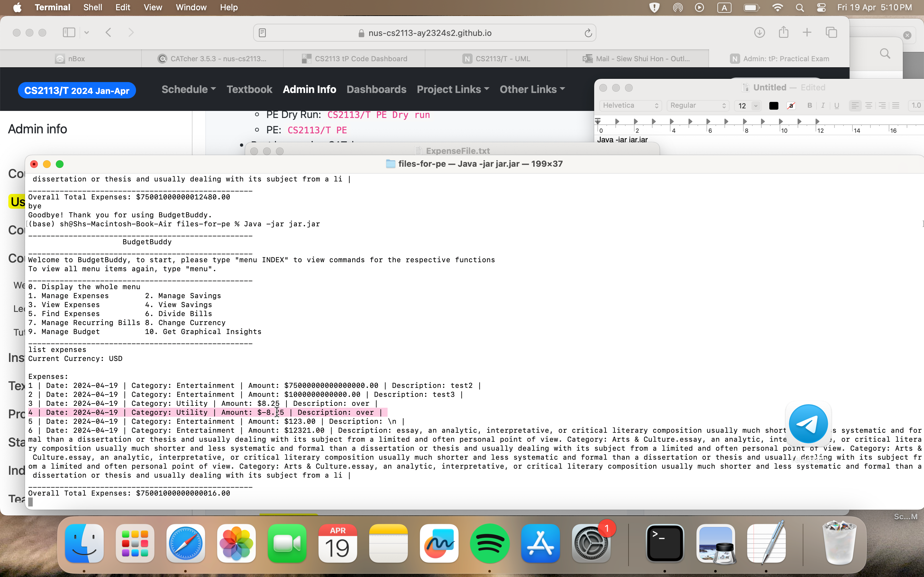Click the Share icon in Safari toolbar
The width and height of the screenshot is (924, 577).
783,32
